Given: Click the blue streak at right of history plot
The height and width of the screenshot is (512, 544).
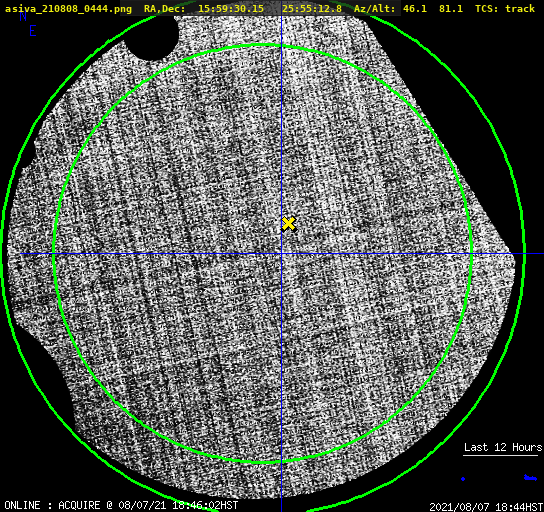Looking at the screenshot, I should pos(530,478).
